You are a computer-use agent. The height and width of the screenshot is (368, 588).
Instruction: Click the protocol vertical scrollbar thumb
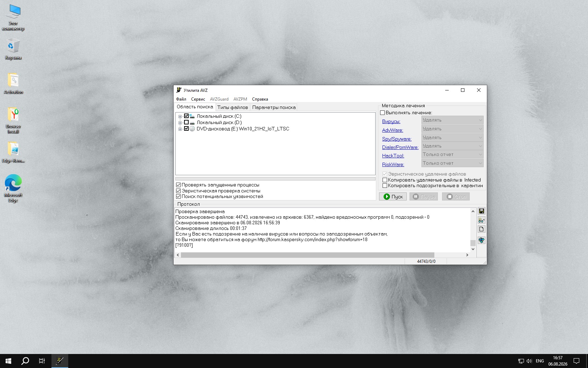pyautogui.click(x=473, y=243)
